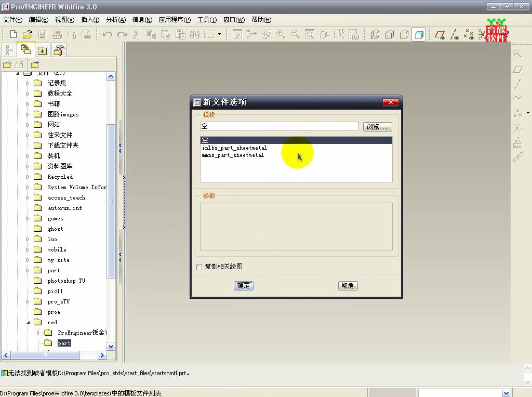This screenshot has width=532, height=397.
Task: Expand the Recycled folder
Action: 28,177
